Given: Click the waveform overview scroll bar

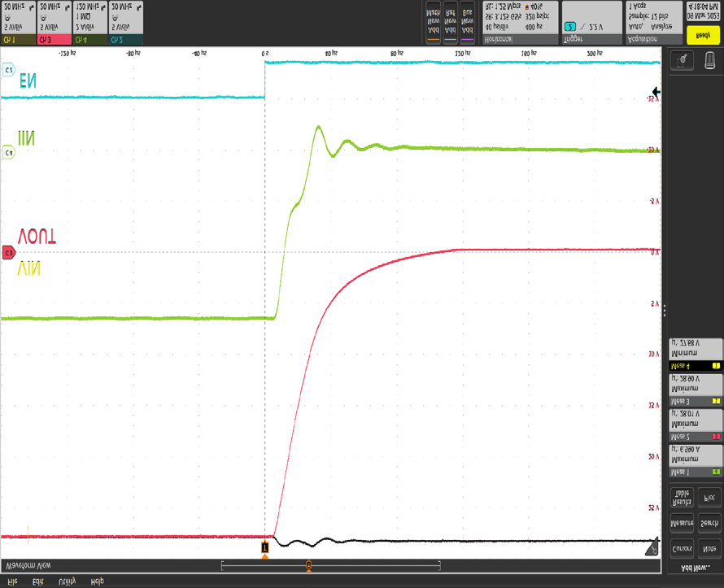Looking at the screenshot, I should (330, 565).
